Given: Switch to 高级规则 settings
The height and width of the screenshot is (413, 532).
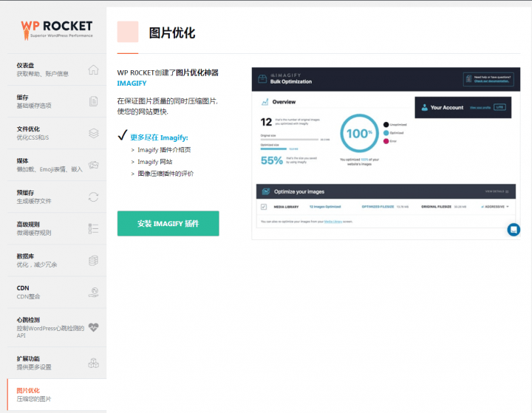Looking at the screenshot, I should click(x=57, y=229).
